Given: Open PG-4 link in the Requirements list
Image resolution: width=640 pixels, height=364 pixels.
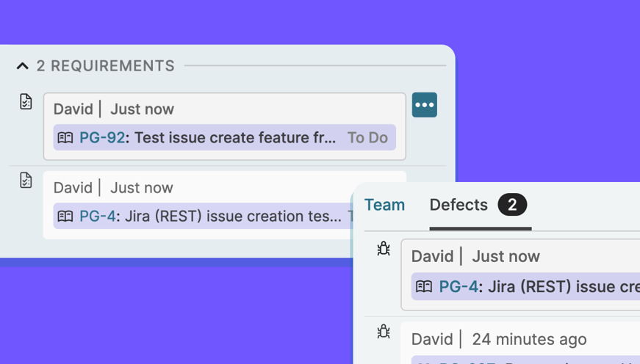Looking at the screenshot, I should [x=97, y=216].
